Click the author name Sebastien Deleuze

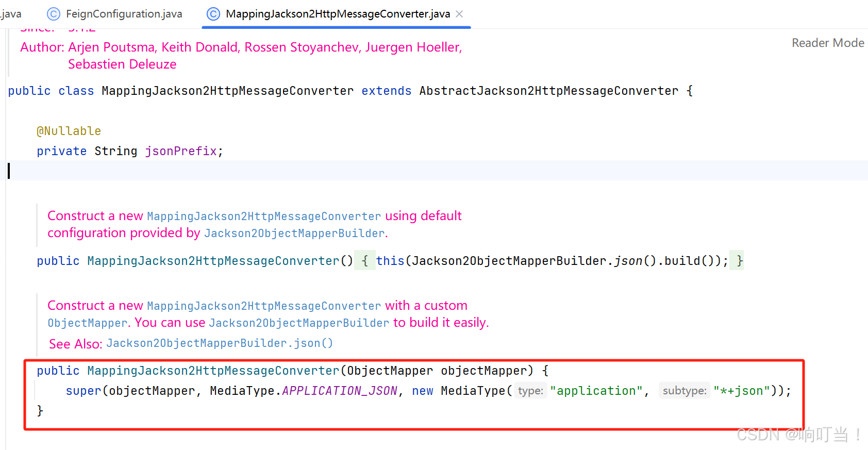coord(122,64)
